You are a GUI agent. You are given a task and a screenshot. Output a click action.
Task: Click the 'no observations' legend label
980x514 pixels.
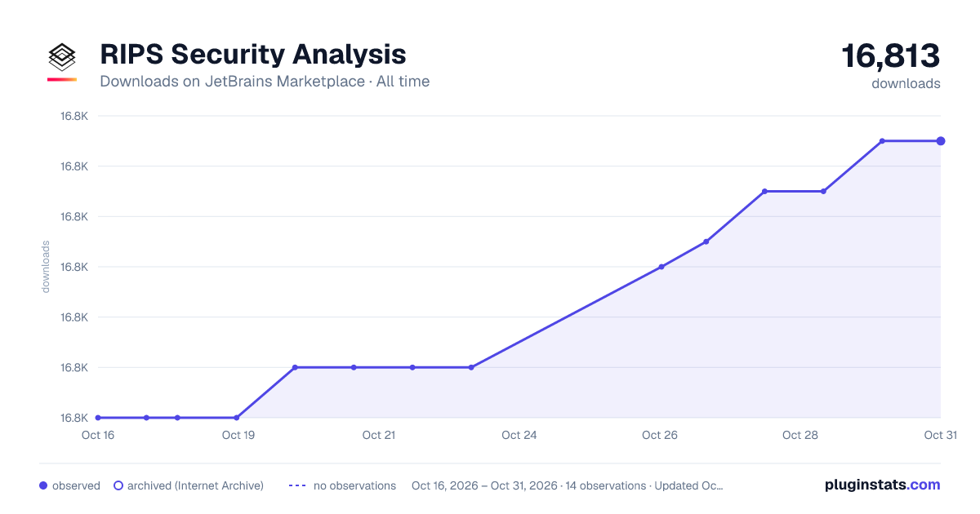354,485
